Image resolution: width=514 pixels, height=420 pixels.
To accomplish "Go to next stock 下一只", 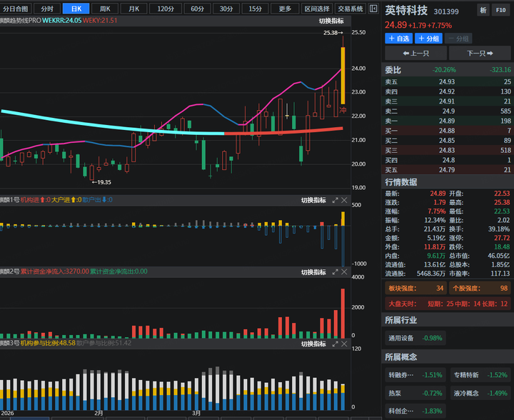I will coord(480,54).
